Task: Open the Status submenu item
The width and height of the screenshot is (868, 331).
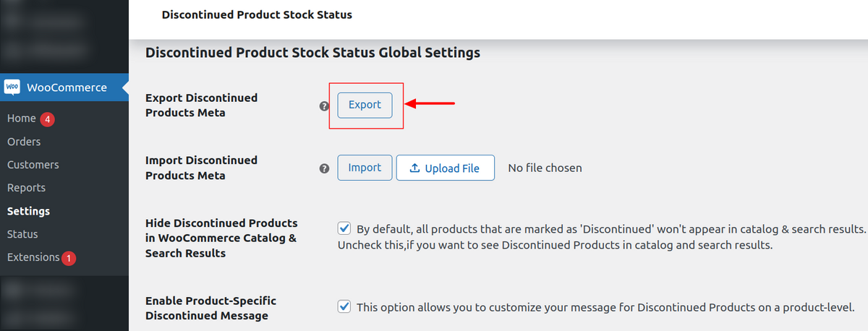Action: 22,234
